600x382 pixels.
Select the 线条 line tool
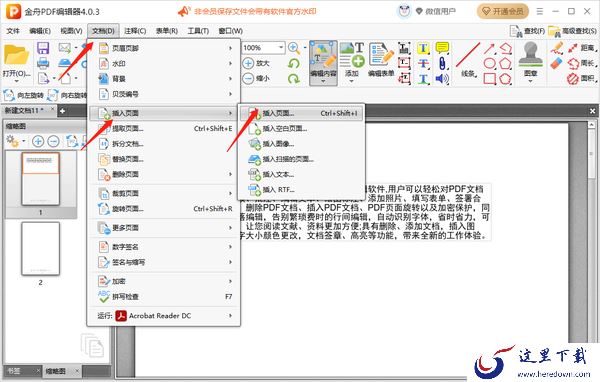pyautogui.click(x=468, y=59)
